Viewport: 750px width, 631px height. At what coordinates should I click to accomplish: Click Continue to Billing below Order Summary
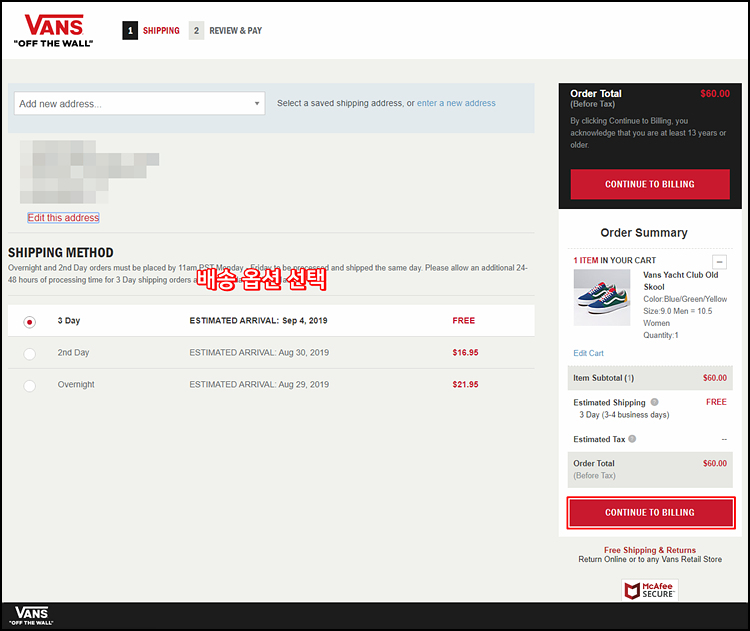(x=651, y=513)
